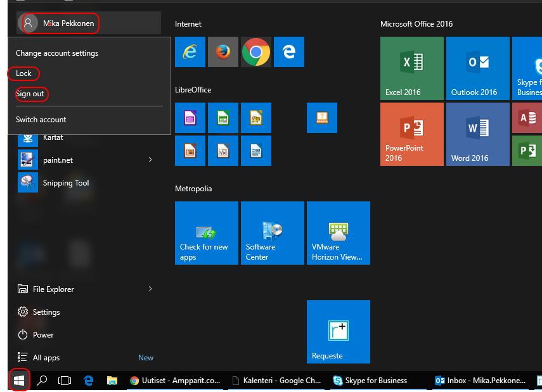This screenshot has width=542, height=392.
Task: Open Word 2016 tile
Action: [478, 134]
